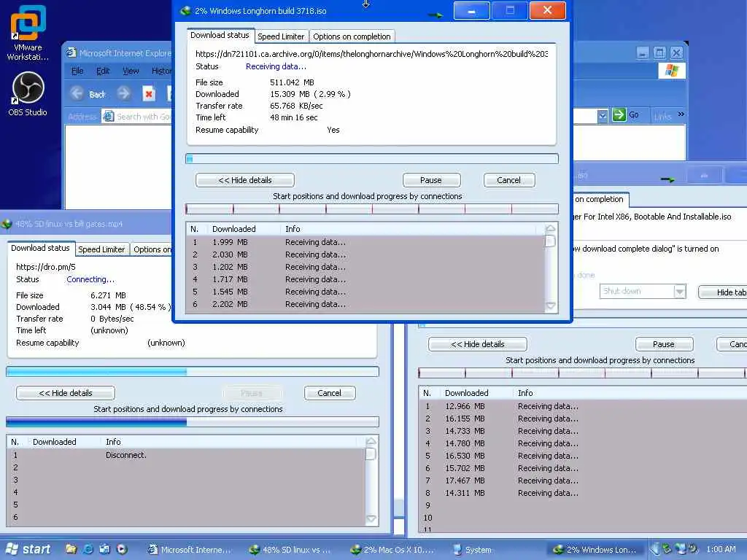This screenshot has width=747, height=560.
Task: Click the IDM icon in the SD linux download title bar
Action: (7, 223)
